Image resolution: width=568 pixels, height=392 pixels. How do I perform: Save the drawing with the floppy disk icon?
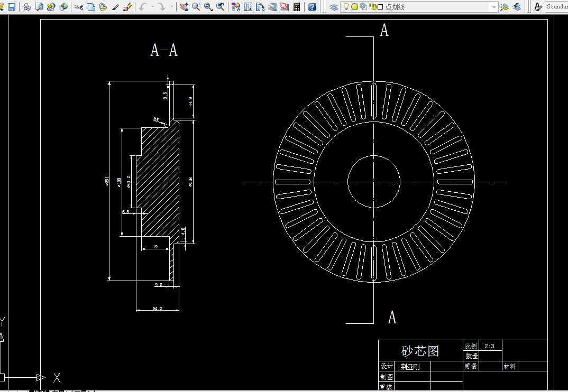tap(12, 6)
